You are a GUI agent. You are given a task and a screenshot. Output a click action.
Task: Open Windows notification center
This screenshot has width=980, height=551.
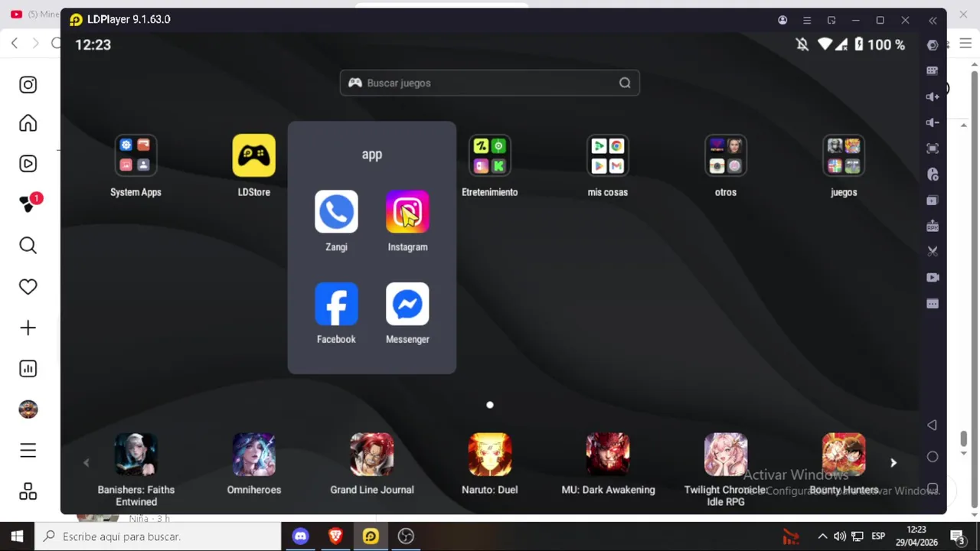point(957,536)
